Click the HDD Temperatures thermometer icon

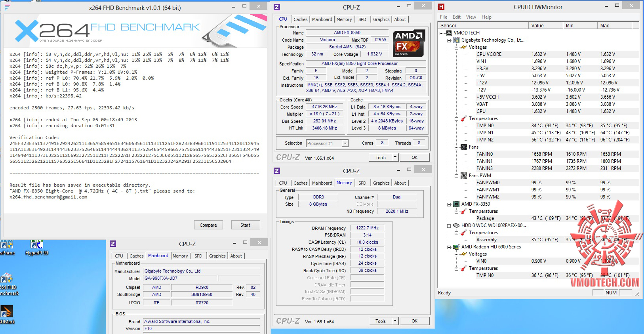(464, 233)
